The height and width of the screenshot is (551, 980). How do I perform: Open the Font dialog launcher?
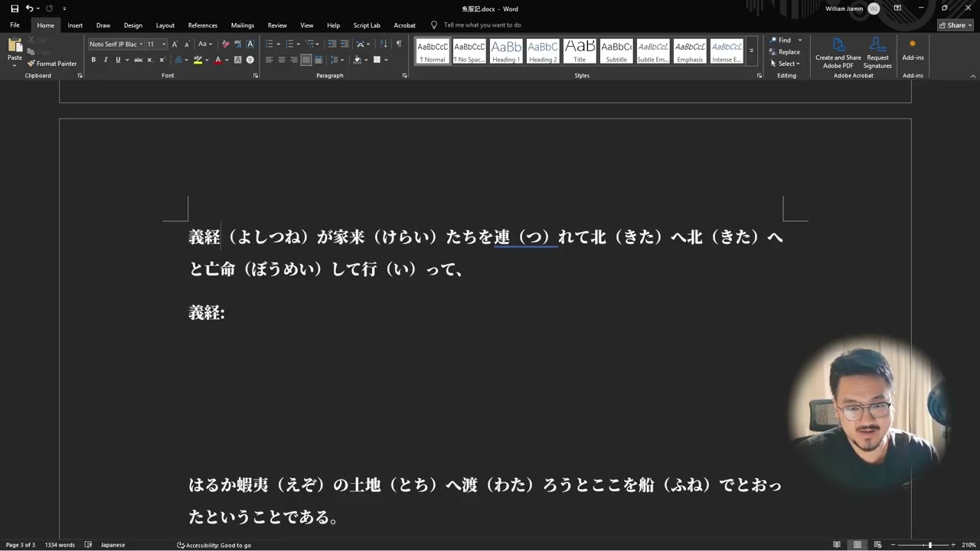[x=255, y=76]
